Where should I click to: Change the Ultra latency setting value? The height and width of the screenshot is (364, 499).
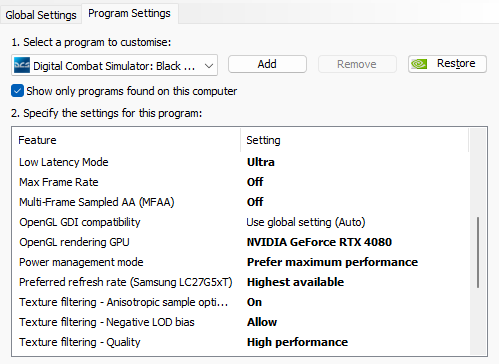click(261, 162)
